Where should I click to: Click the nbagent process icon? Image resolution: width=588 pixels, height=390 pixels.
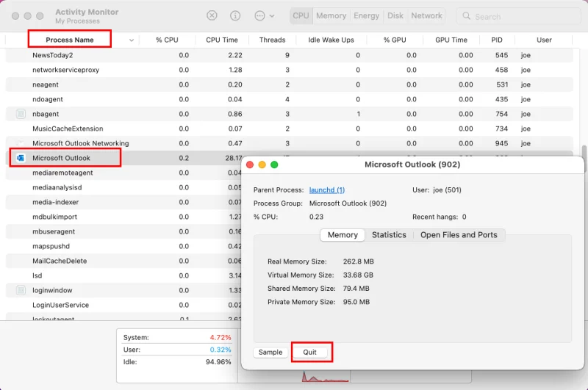pos(21,114)
